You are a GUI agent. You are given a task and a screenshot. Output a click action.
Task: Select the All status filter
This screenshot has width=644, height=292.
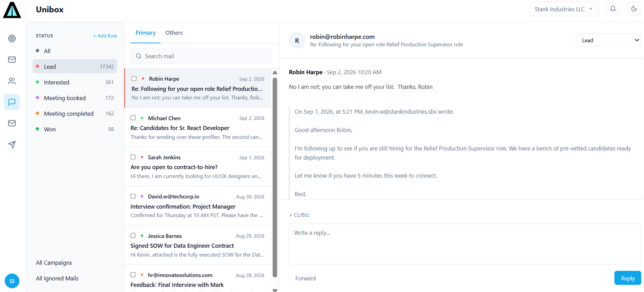point(75,51)
